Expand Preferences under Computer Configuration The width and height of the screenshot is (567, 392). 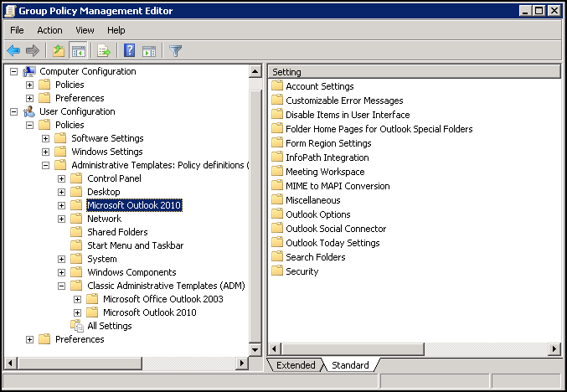pos(29,98)
